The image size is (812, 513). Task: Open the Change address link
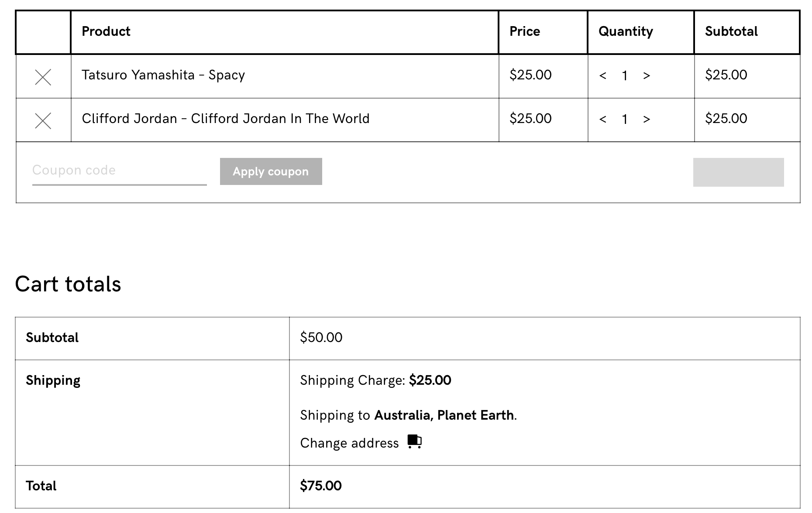349,443
